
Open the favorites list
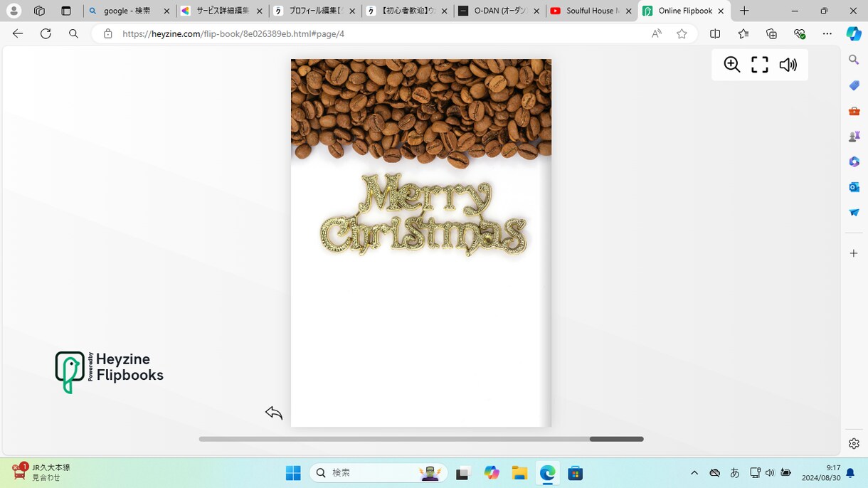(x=743, y=33)
